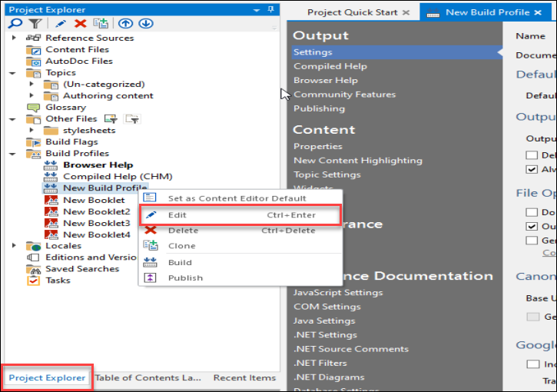Choose Edit from the context menu
The image size is (557, 392).
177,214
